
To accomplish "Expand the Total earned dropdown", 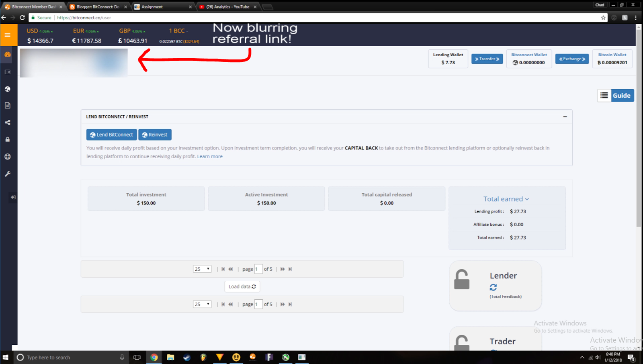I will pos(506,199).
